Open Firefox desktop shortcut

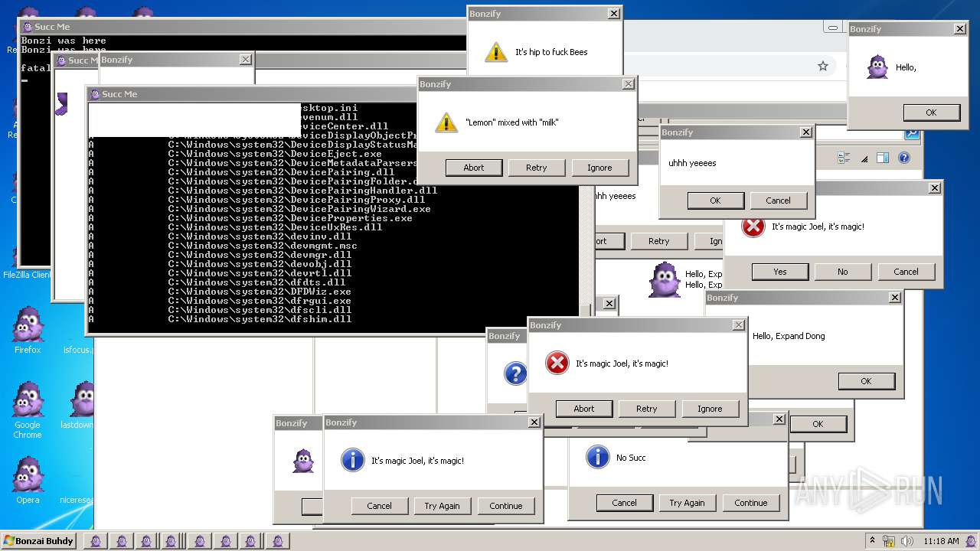pyautogui.click(x=28, y=330)
